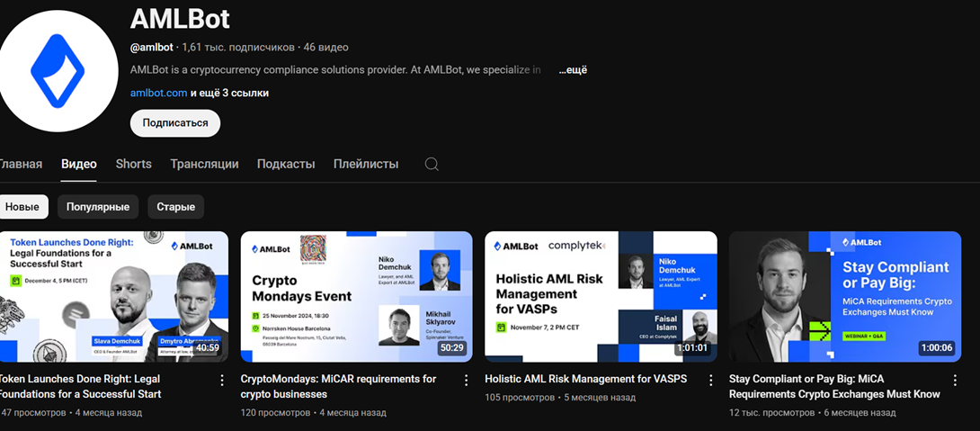
Task: Open the amlbot.com link
Action: pos(159,93)
